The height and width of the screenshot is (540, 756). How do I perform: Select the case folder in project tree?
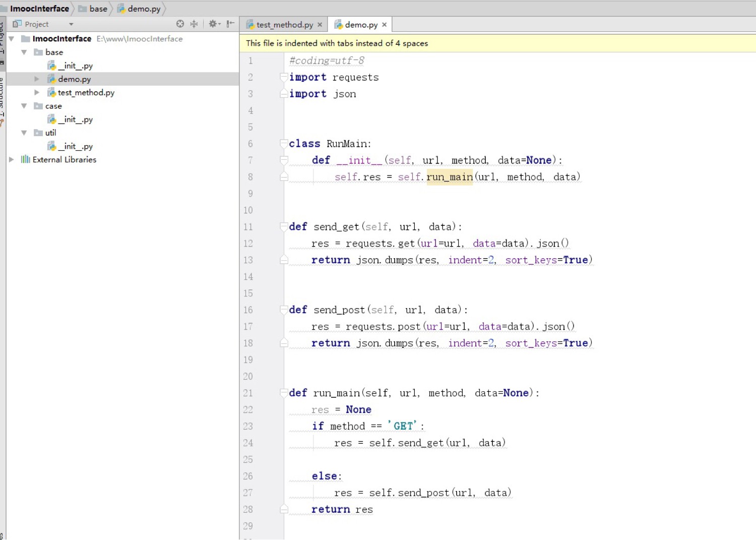[53, 106]
